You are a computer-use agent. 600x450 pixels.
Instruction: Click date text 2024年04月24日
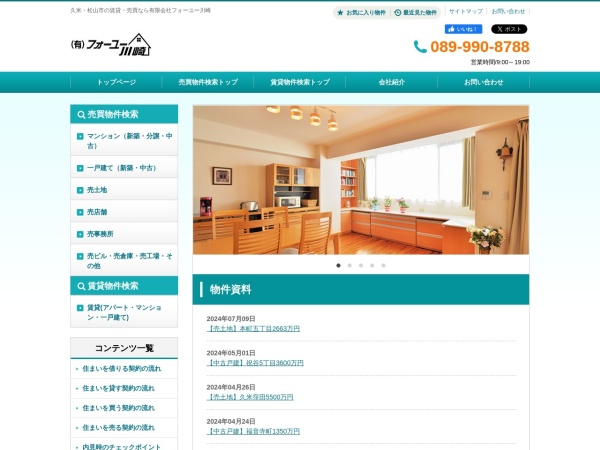tap(231, 421)
